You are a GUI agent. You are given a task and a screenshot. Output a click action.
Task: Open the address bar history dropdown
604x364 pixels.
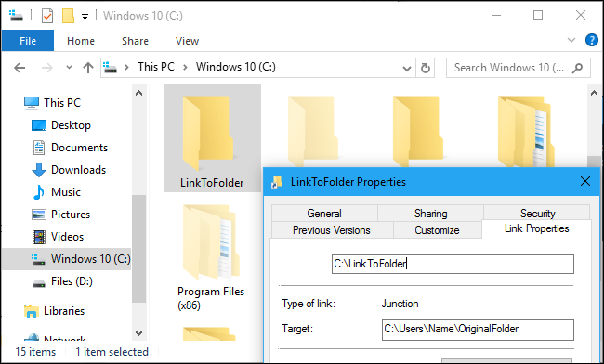(407, 68)
